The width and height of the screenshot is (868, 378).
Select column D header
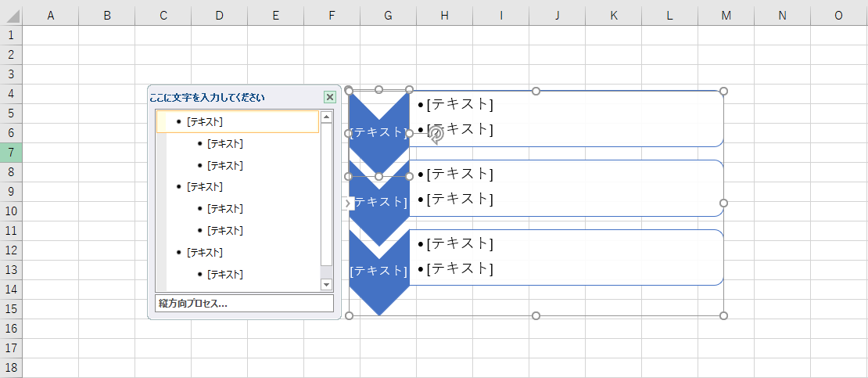click(219, 16)
